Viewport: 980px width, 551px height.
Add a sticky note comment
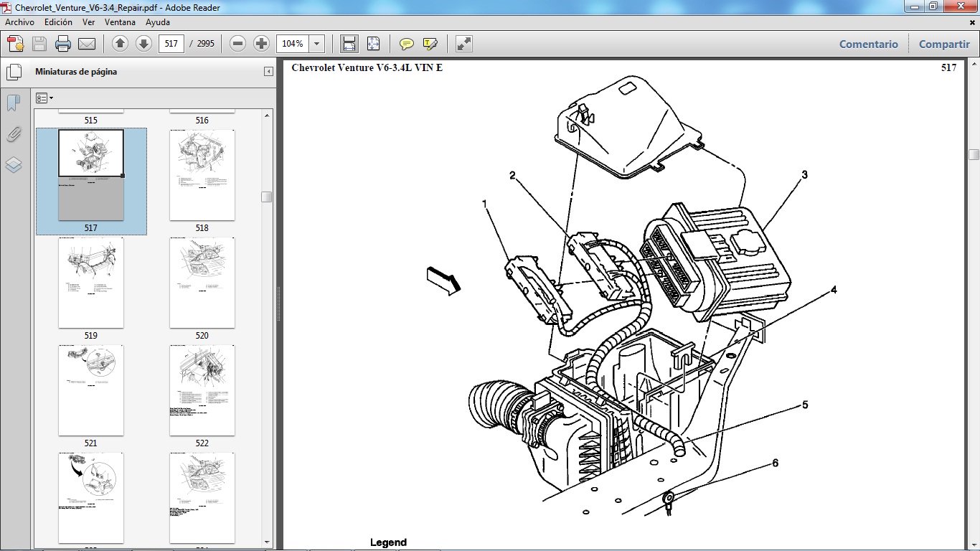407,44
